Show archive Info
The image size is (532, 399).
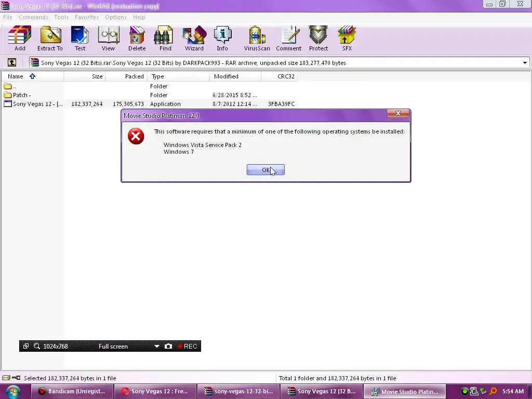(x=222, y=38)
